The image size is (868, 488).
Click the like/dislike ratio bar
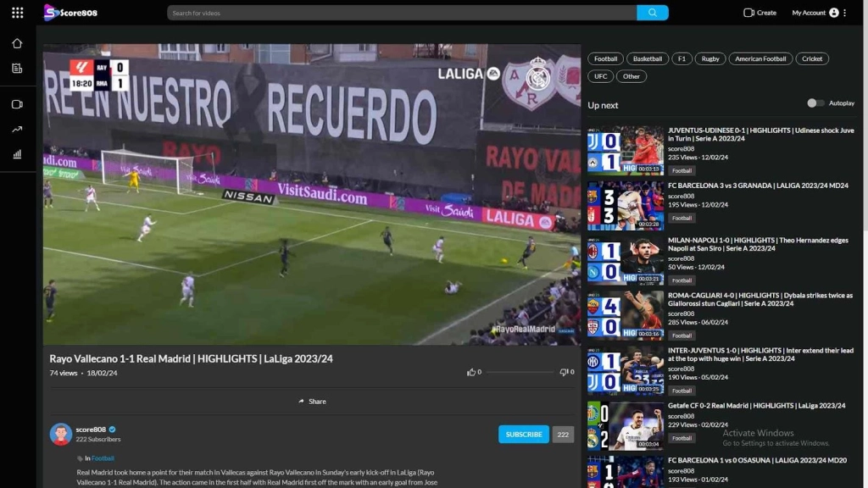(520, 373)
